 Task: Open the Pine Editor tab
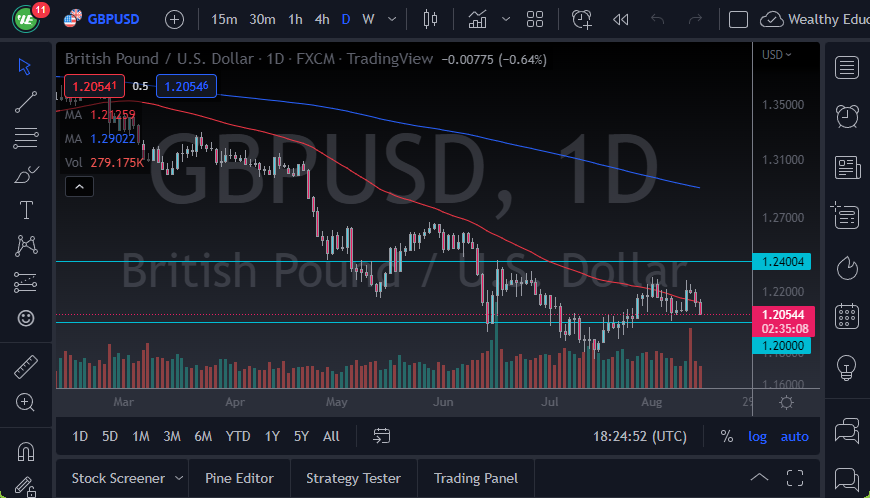click(x=239, y=478)
